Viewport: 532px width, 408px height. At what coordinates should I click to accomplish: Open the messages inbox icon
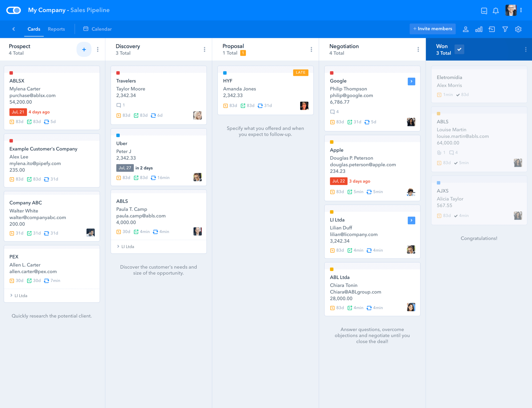[x=484, y=11]
